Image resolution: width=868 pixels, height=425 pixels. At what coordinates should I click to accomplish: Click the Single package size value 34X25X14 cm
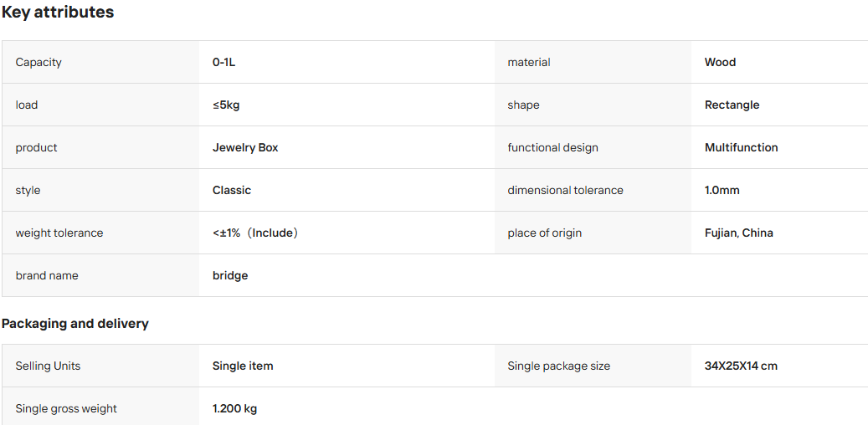coord(741,366)
